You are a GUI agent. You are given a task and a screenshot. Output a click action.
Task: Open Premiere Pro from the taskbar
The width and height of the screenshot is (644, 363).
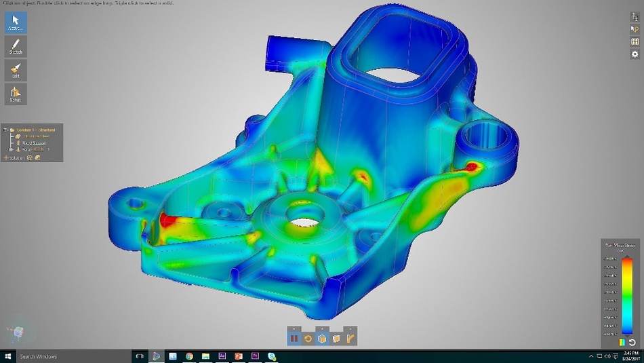click(x=255, y=356)
